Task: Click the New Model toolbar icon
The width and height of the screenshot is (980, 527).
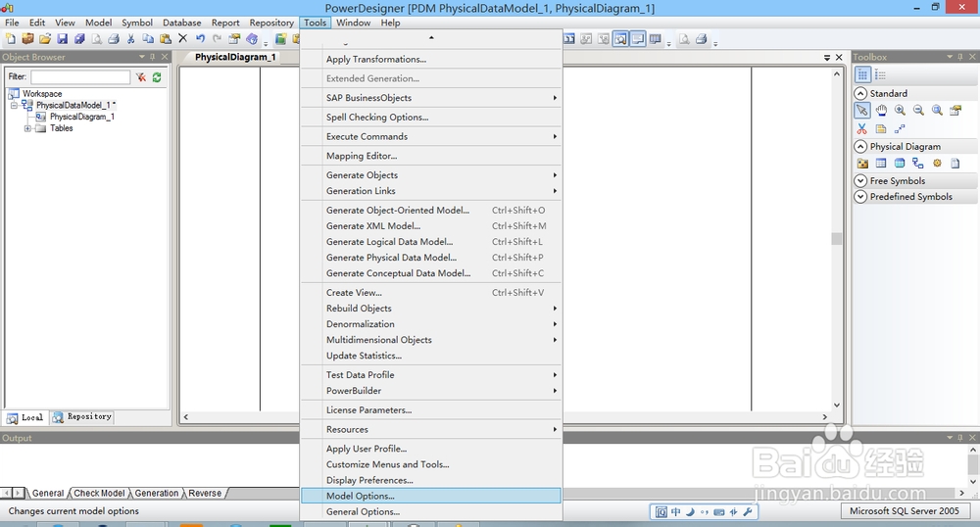Action: point(11,39)
